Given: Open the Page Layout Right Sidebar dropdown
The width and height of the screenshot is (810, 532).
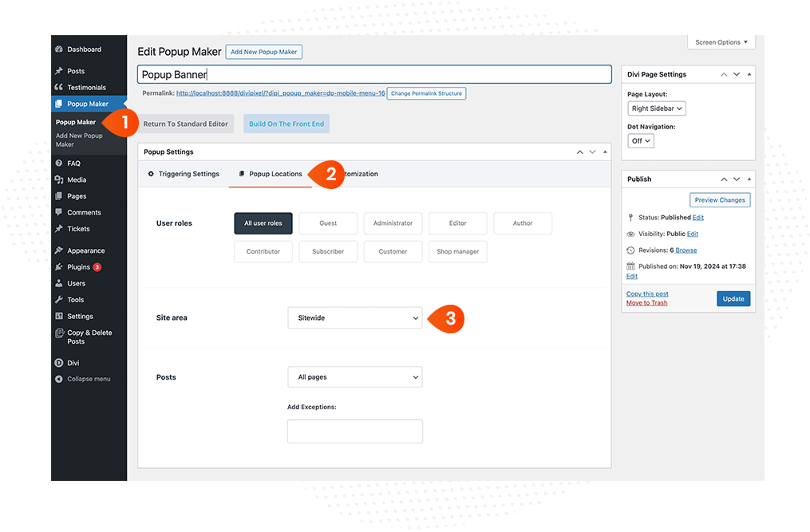Looking at the screenshot, I should click(x=657, y=108).
